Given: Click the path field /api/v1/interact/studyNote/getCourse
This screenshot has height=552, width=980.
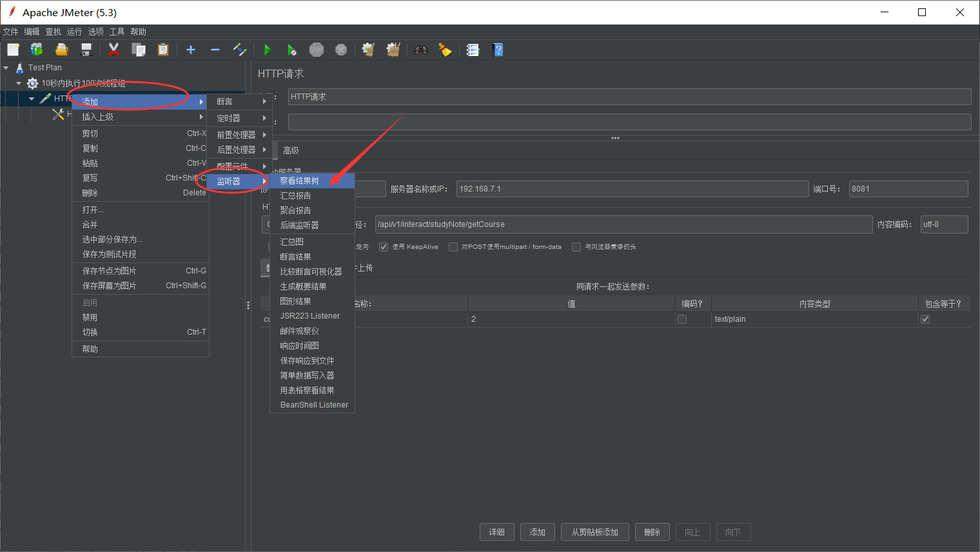Looking at the screenshot, I should pos(623,224).
